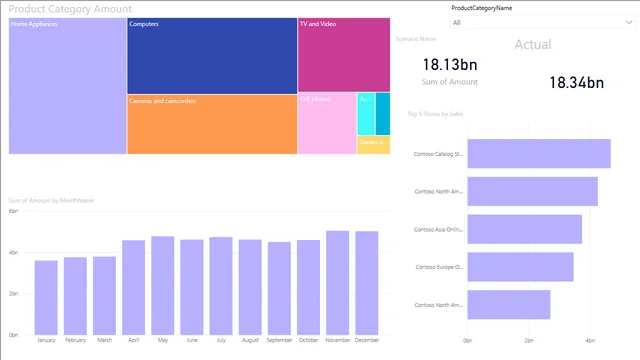The image size is (640, 360).
Task: Click the September column bar
Action: pos(279,288)
